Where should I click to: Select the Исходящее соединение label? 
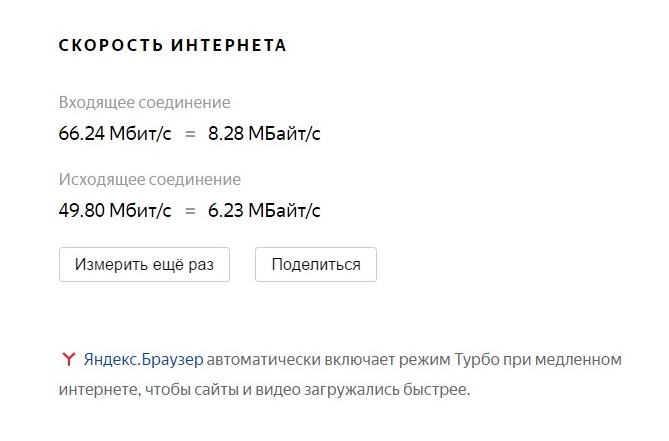click(149, 180)
